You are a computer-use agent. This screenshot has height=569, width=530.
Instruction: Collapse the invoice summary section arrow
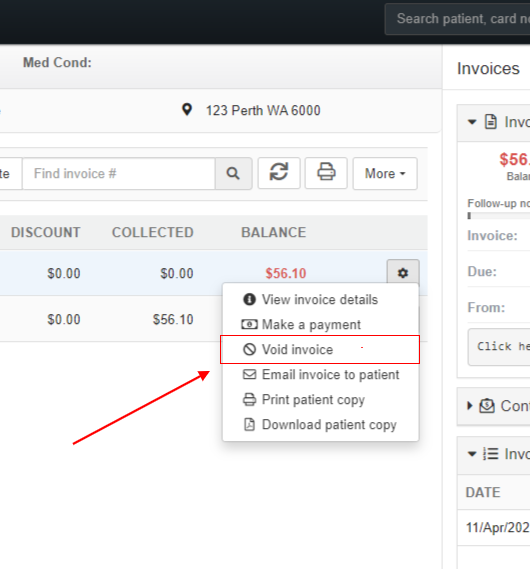tap(472, 122)
